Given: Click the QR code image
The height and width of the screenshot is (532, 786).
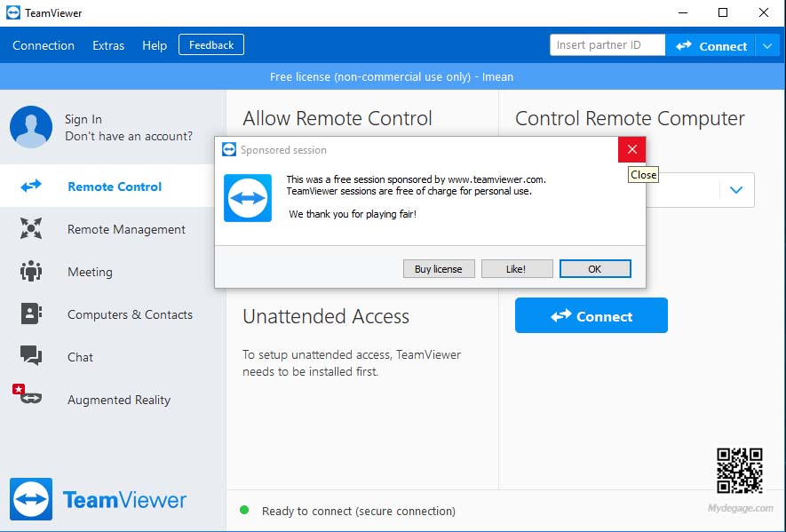Looking at the screenshot, I should pyautogui.click(x=740, y=471).
